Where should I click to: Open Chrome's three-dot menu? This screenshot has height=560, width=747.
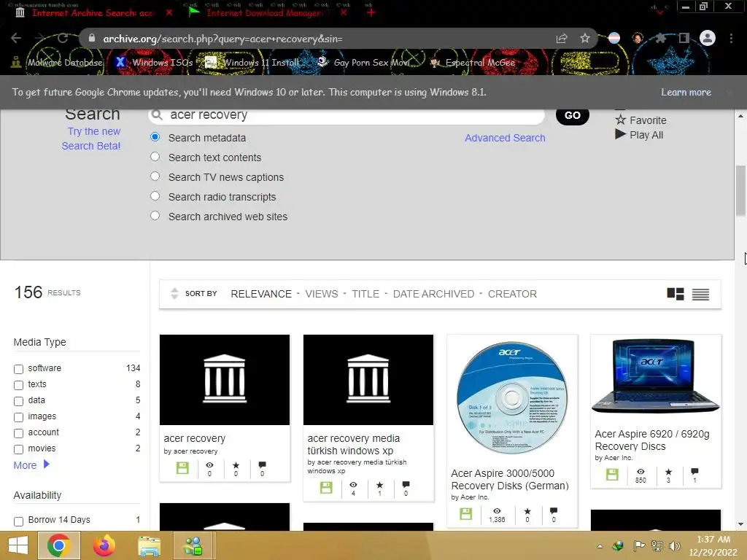(x=731, y=38)
